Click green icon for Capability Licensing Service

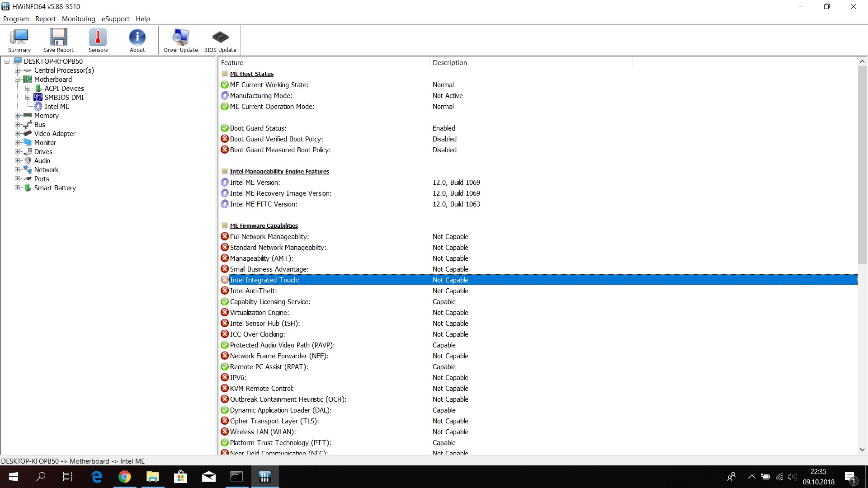click(225, 302)
